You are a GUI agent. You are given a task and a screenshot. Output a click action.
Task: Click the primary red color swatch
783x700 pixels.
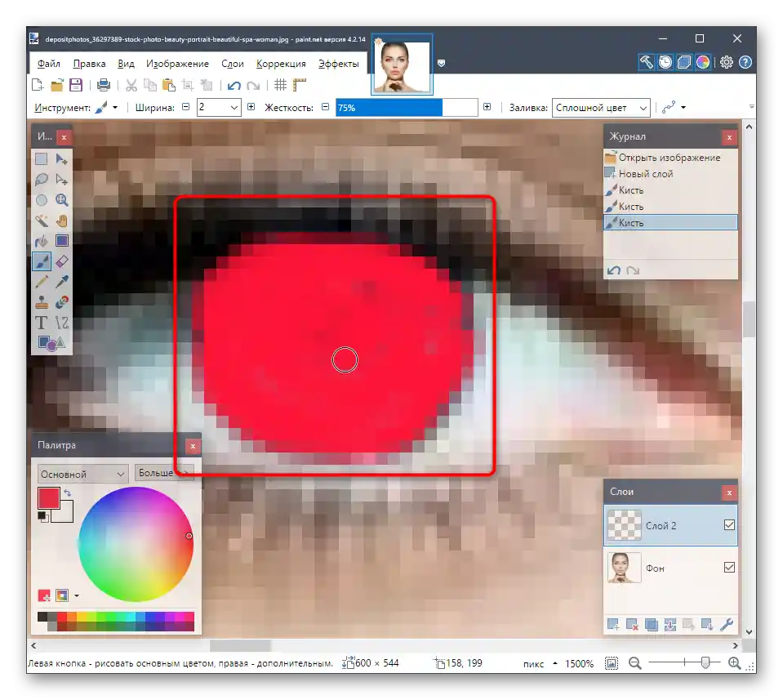[x=48, y=498]
